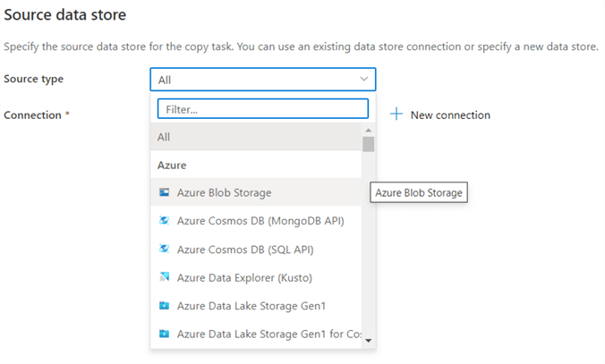Click the dropdown list scroll down arrow
The width and height of the screenshot is (605, 364).
click(x=369, y=341)
